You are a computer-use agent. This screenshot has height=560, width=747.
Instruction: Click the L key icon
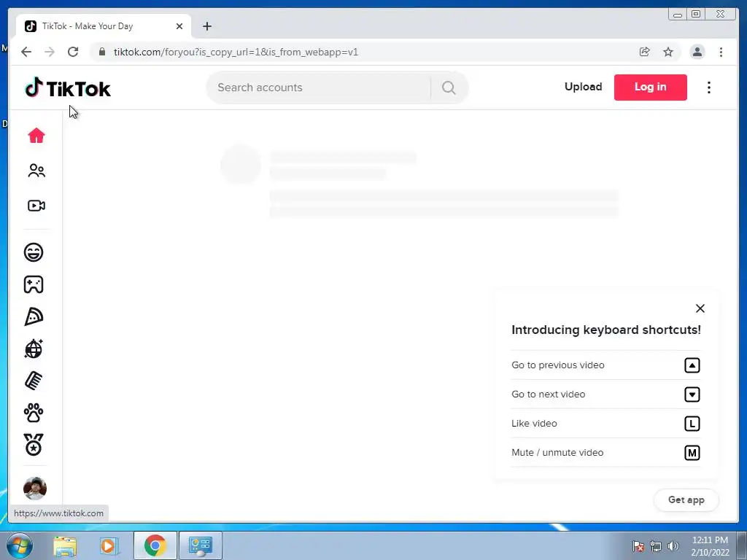(x=692, y=424)
